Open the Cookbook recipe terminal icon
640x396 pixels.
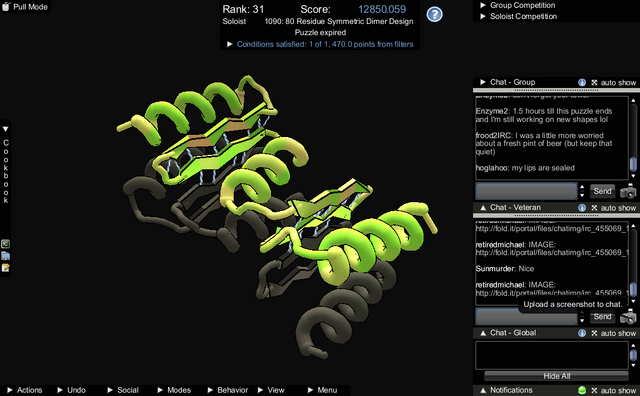click(5, 244)
